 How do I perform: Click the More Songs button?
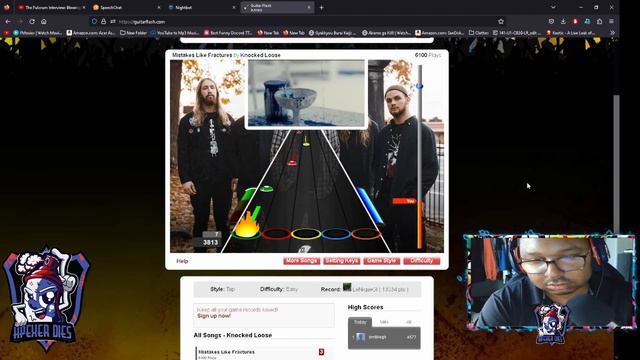tap(302, 261)
